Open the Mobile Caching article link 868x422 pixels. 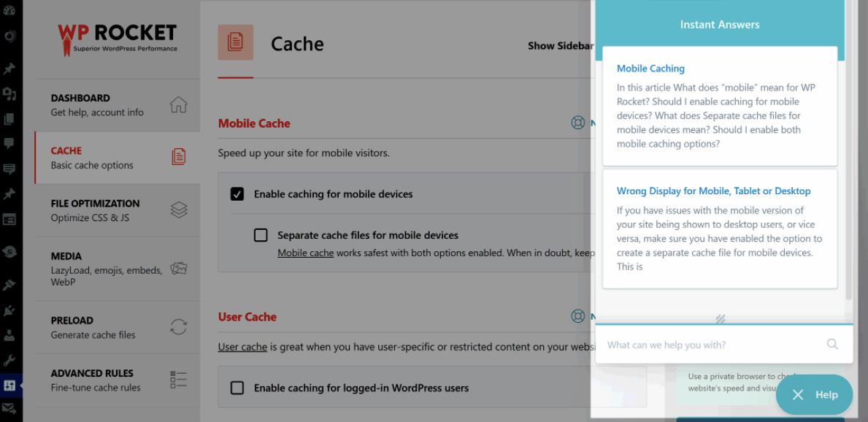pyautogui.click(x=650, y=69)
